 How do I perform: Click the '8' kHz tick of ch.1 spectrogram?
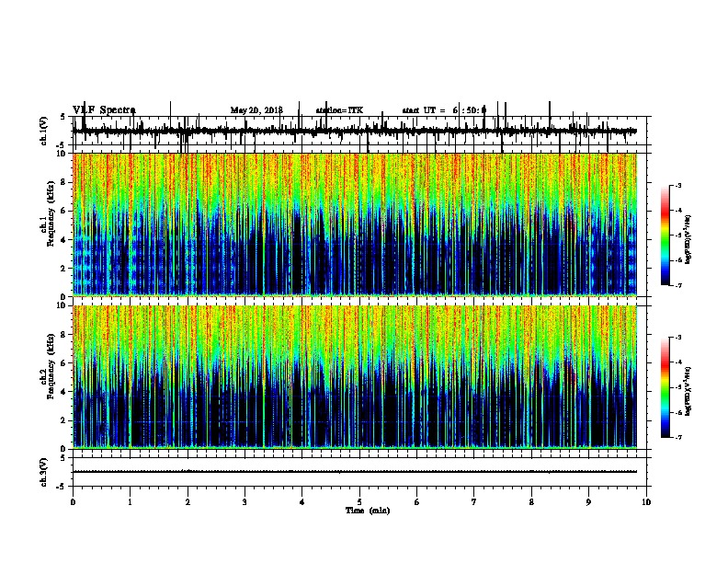(63, 182)
